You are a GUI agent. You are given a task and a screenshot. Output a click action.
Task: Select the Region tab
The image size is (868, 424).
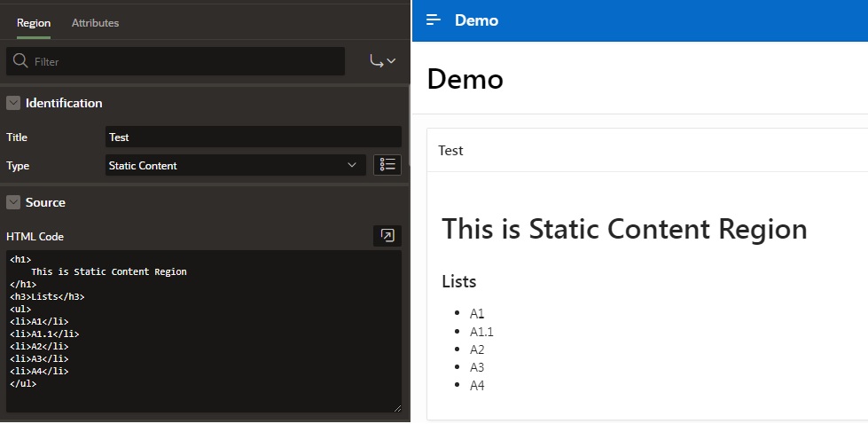click(34, 22)
